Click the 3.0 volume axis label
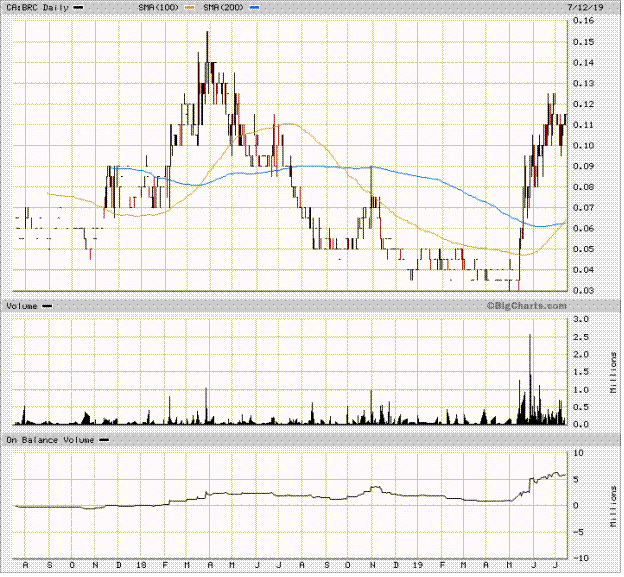624x577 pixels. (x=580, y=318)
